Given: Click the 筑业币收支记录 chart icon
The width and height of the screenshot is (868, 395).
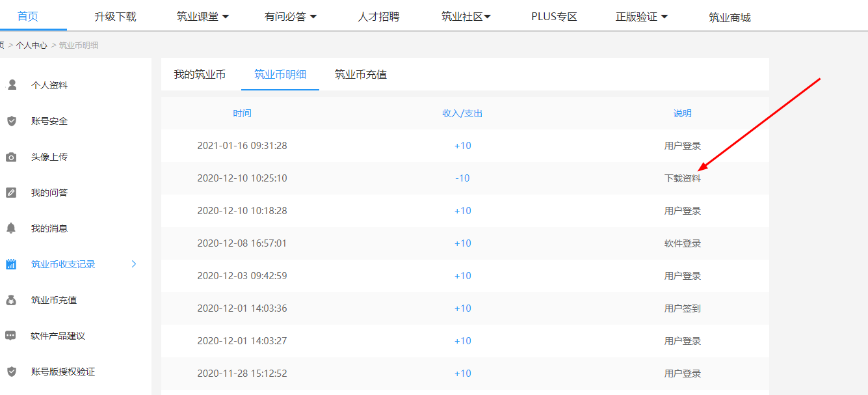Looking at the screenshot, I should pyautogui.click(x=11, y=264).
